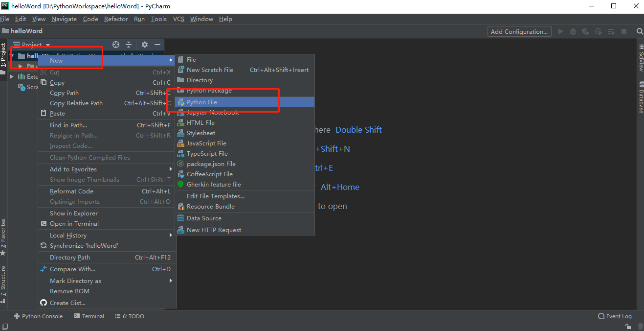The width and height of the screenshot is (644, 331).
Task: Expand External Libraries tree node arrow
Action: coord(12,76)
